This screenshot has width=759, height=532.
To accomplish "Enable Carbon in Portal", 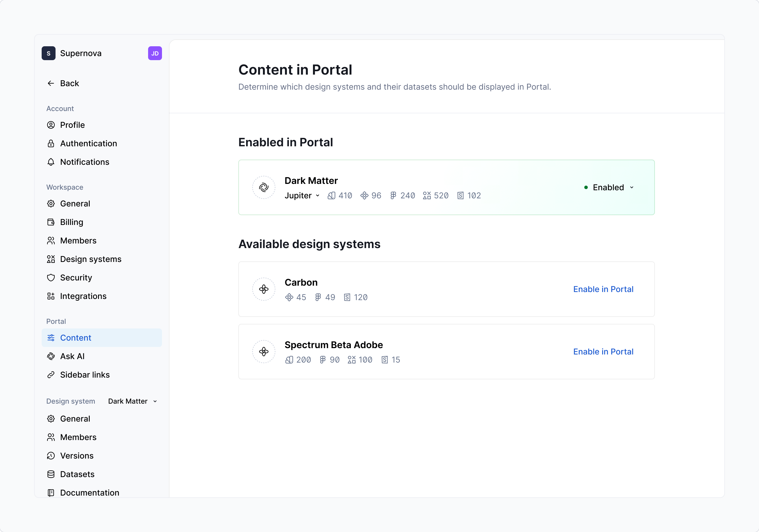I will pos(603,289).
